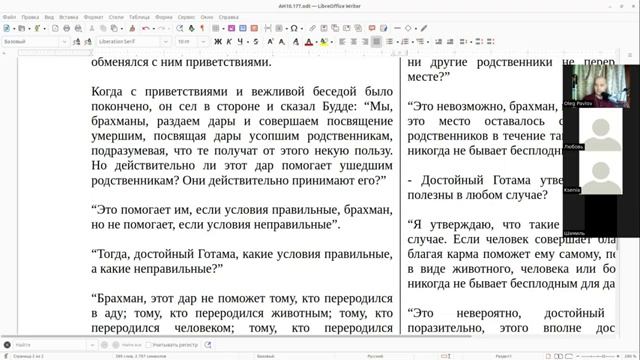640x360 pixels.
Task: Expand the Liberation Serif font name dropdown
Action: tap(165, 42)
